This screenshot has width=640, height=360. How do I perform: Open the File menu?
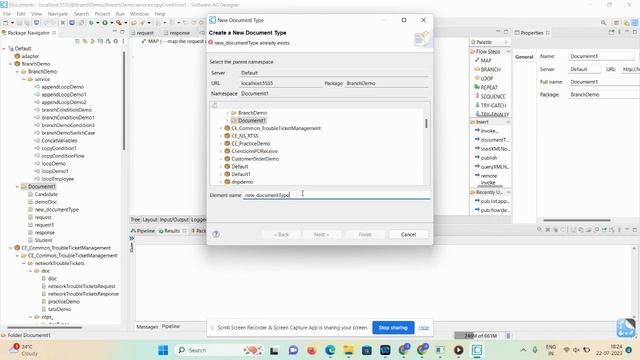[7, 14]
